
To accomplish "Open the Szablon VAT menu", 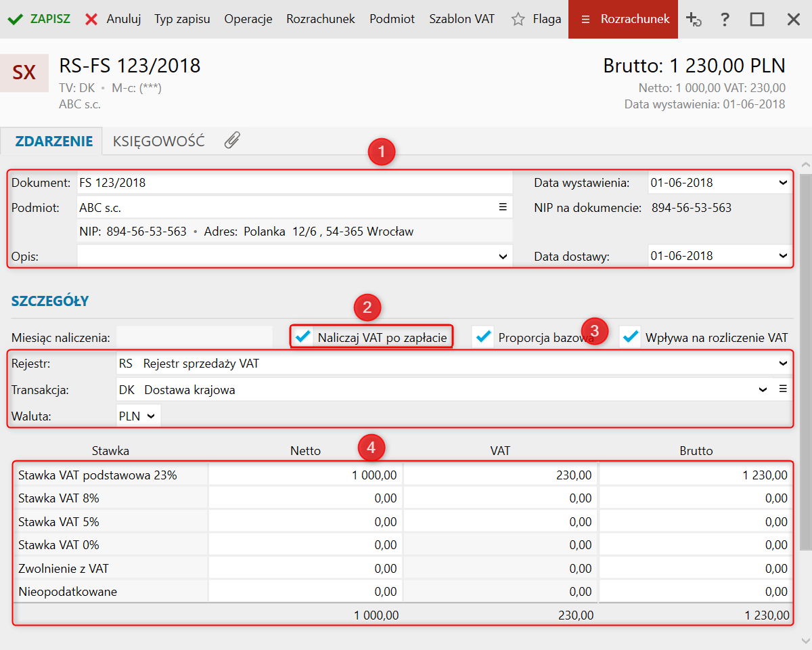I will 461,19.
